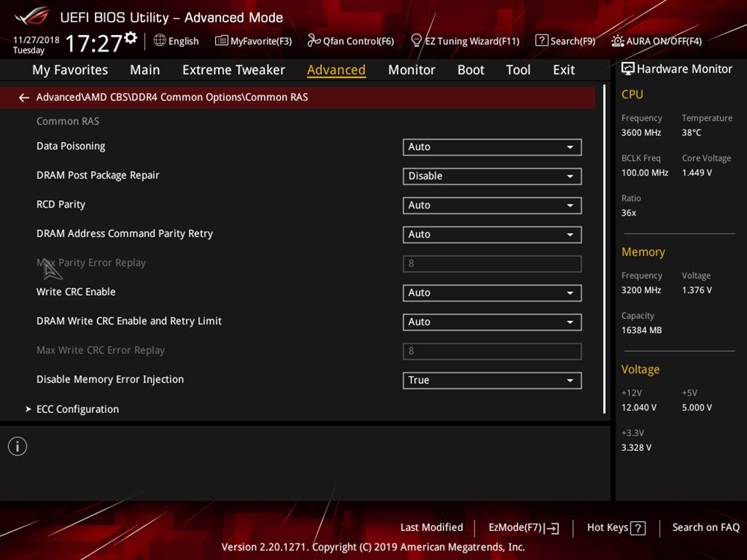This screenshot has width=747, height=560.
Task: Expand ECC Configuration submenu
Action: pos(77,409)
